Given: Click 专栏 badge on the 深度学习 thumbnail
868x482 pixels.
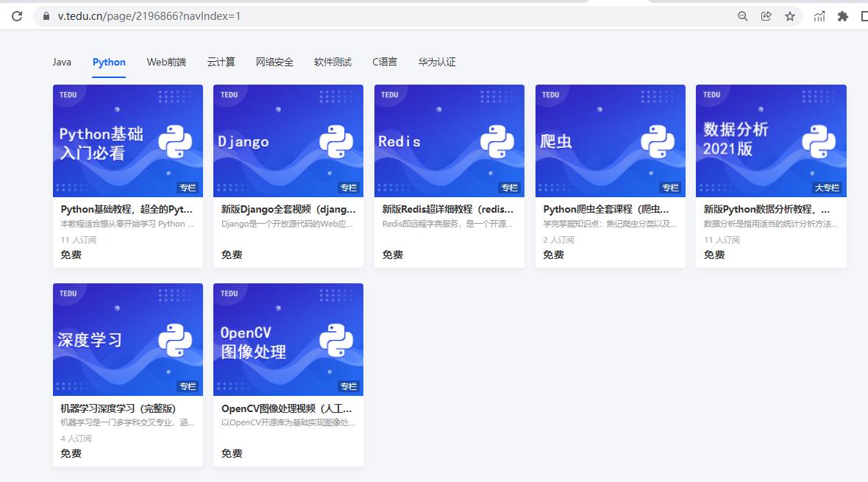Looking at the screenshot, I should tap(188, 386).
